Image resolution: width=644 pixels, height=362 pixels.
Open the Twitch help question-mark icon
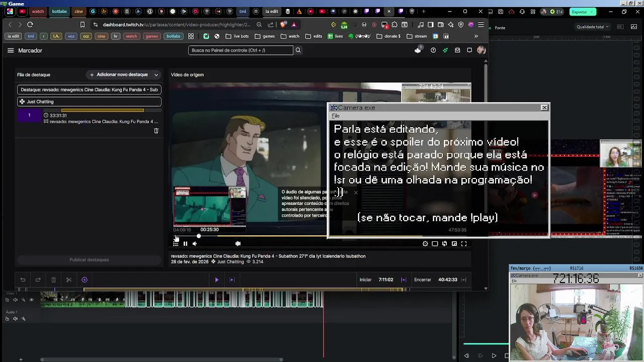pyautogui.click(x=433, y=50)
